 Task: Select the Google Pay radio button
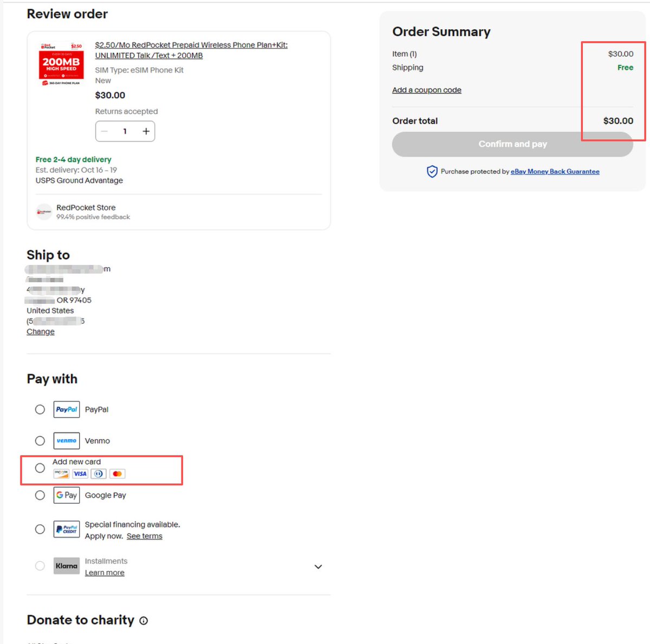[x=40, y=495]
